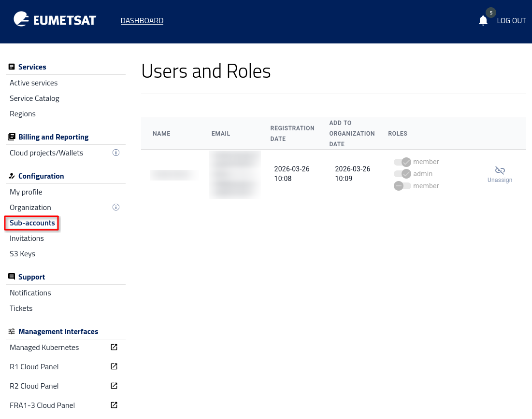The image size is (532, 419).
Task: Toggle the admin role switch
Action: pos(403,174)
